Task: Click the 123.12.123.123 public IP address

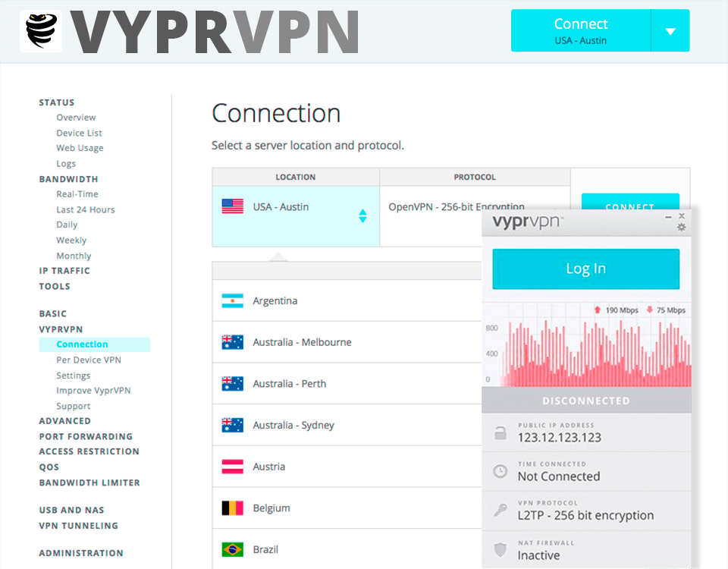Action: (560, 438)
